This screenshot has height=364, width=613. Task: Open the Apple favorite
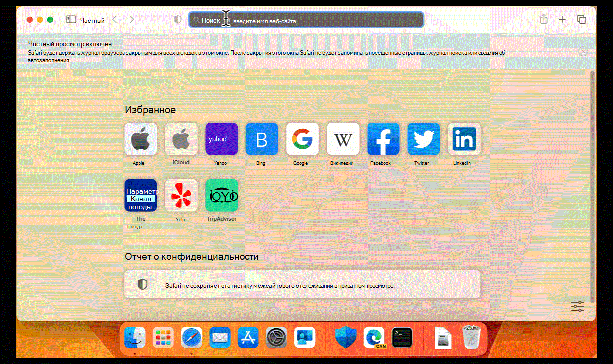coord(141,139)
